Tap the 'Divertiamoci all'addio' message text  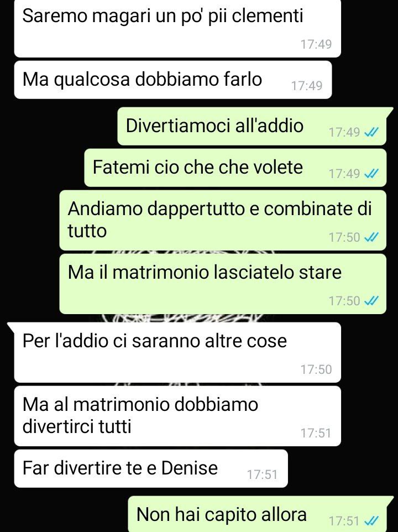click(x=214, y=126)
